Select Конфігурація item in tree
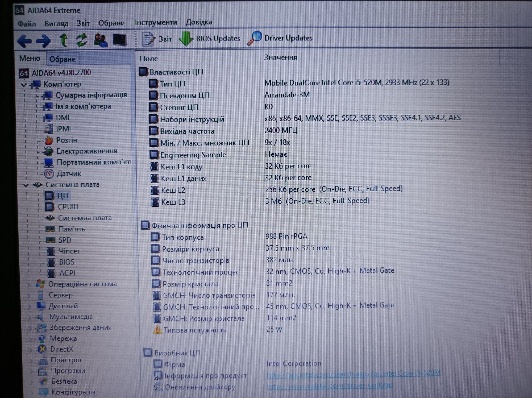 73,392
